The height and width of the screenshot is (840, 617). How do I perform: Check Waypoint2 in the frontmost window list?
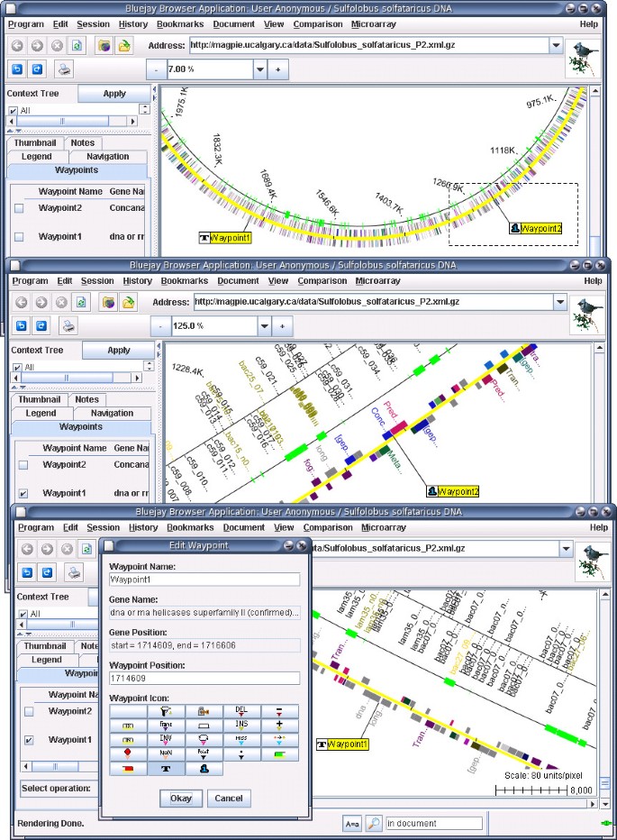[30, 711]
